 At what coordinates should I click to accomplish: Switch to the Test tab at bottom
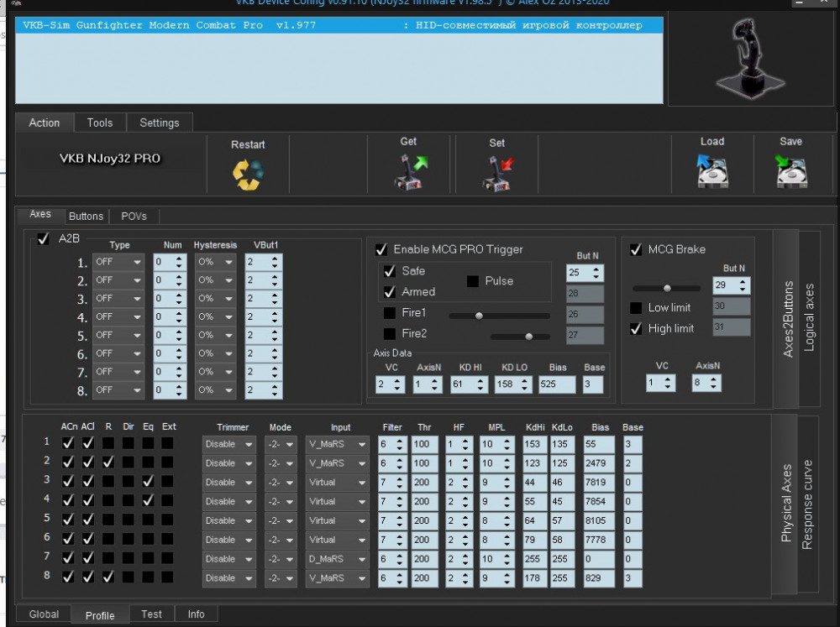[151, 614]
